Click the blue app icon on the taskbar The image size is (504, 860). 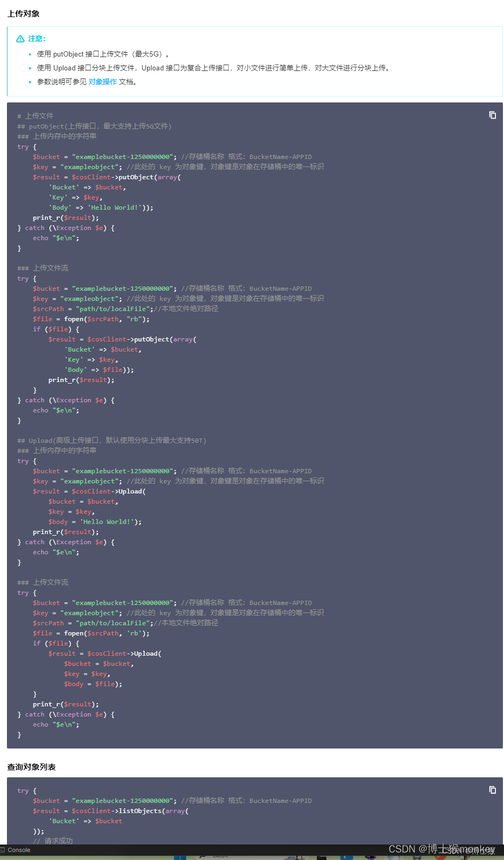point(347,858)
